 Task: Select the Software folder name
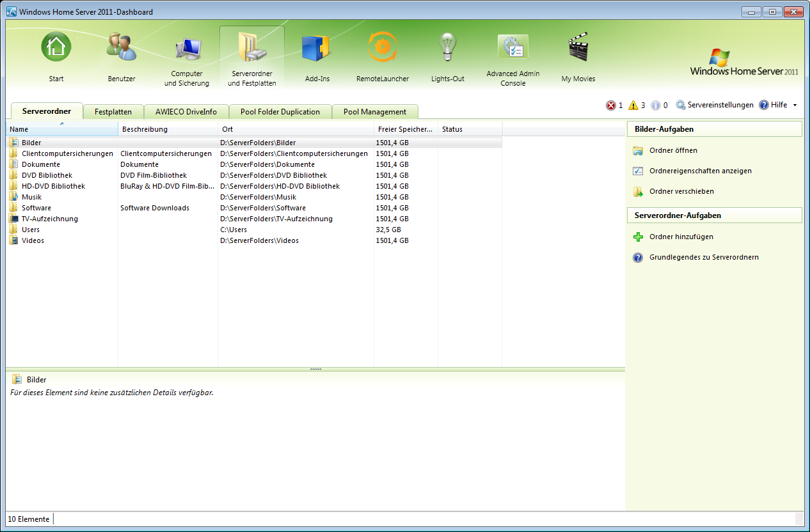[36, 208]
